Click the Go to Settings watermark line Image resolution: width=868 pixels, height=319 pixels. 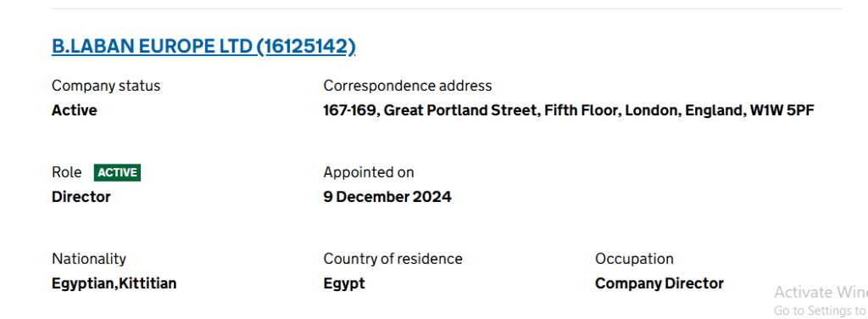[x=821, y=311]
